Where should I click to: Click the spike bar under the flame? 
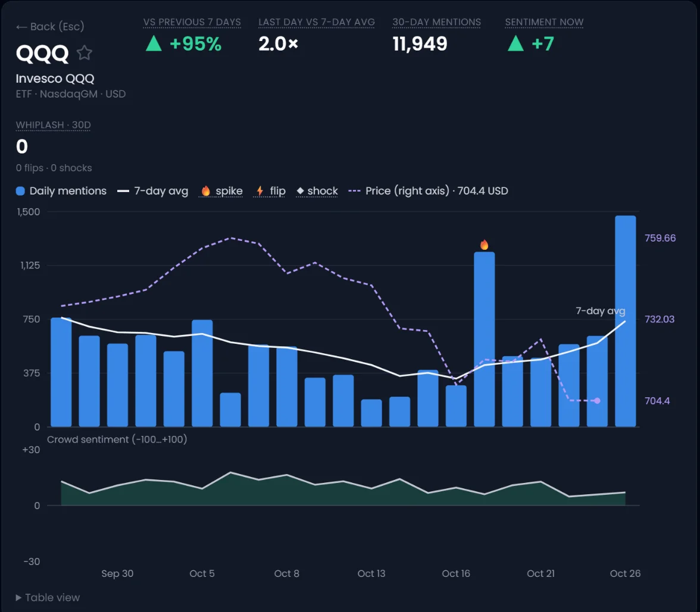[x=484, y=340]
